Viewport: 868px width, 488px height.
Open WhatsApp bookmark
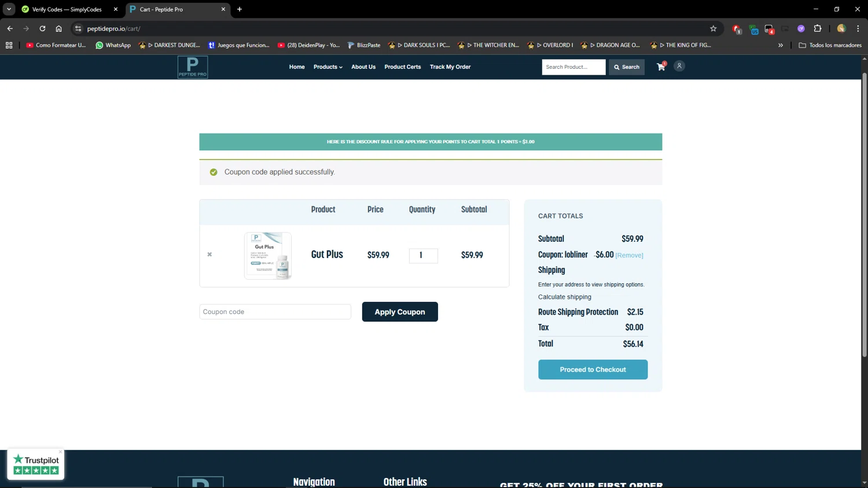tap(113, 45)
